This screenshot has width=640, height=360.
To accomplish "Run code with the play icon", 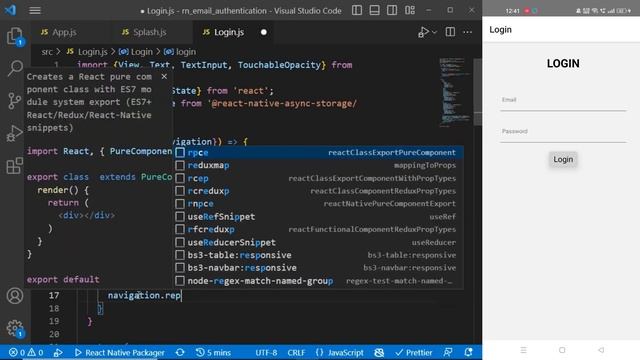I will coord(423,32).
